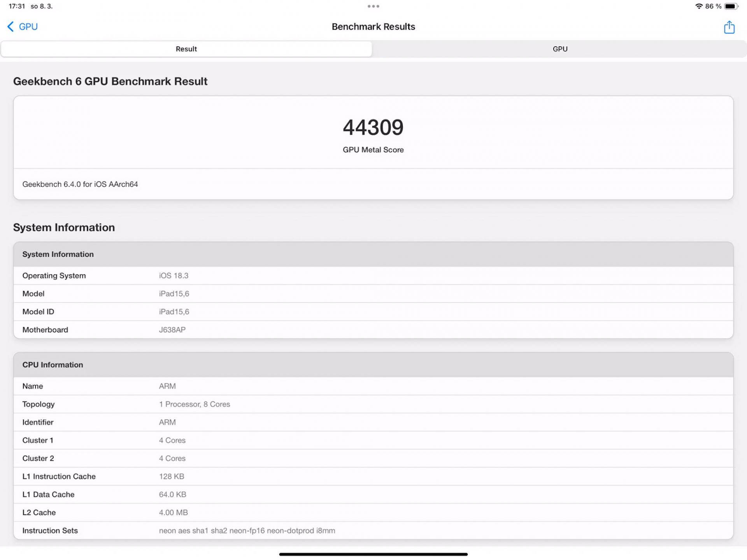Tap the Topology row label

coord(38,404)
